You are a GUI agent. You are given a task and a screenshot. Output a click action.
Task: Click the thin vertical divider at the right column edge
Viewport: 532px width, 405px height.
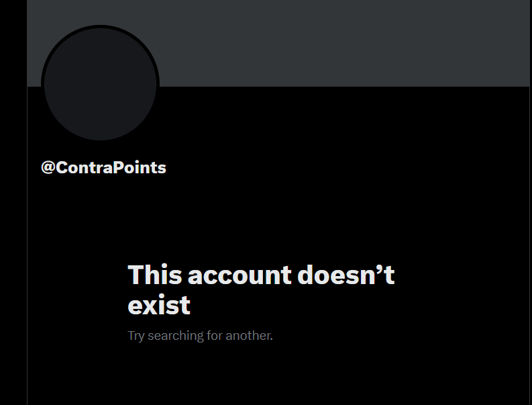(x=529, y=244)
